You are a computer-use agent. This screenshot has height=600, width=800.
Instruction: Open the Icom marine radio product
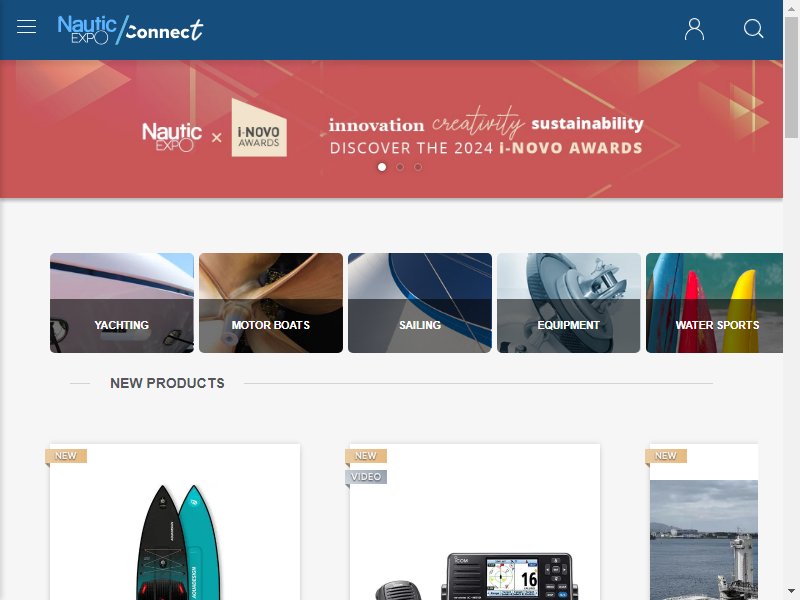coord(475,522)
